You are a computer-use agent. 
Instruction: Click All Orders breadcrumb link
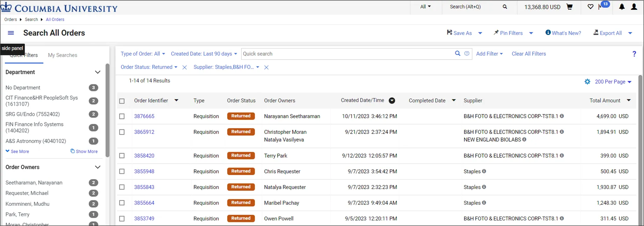coord(55,20)
